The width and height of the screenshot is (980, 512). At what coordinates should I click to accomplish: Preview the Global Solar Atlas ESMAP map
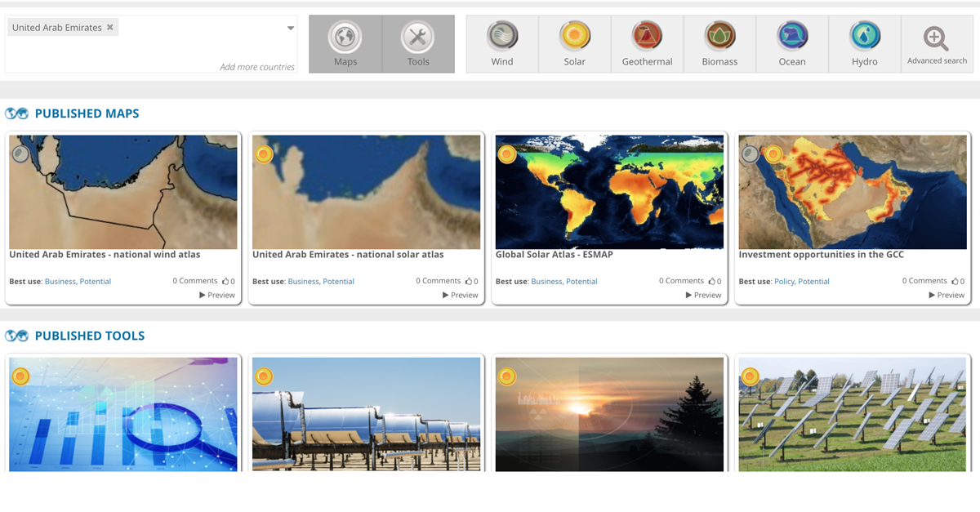704,295
